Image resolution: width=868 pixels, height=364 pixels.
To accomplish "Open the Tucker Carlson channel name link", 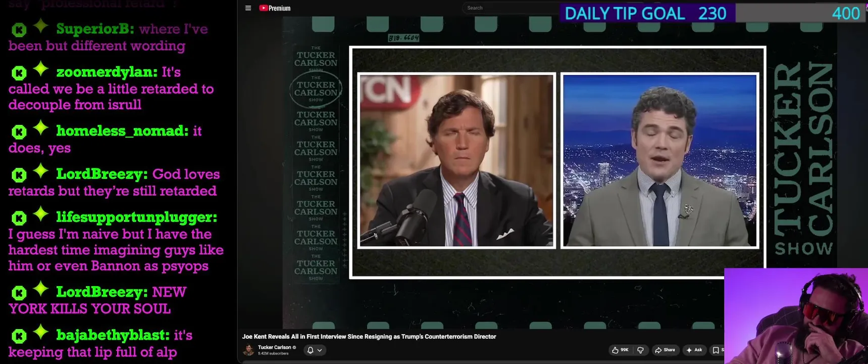I will [x=275, y=347].
